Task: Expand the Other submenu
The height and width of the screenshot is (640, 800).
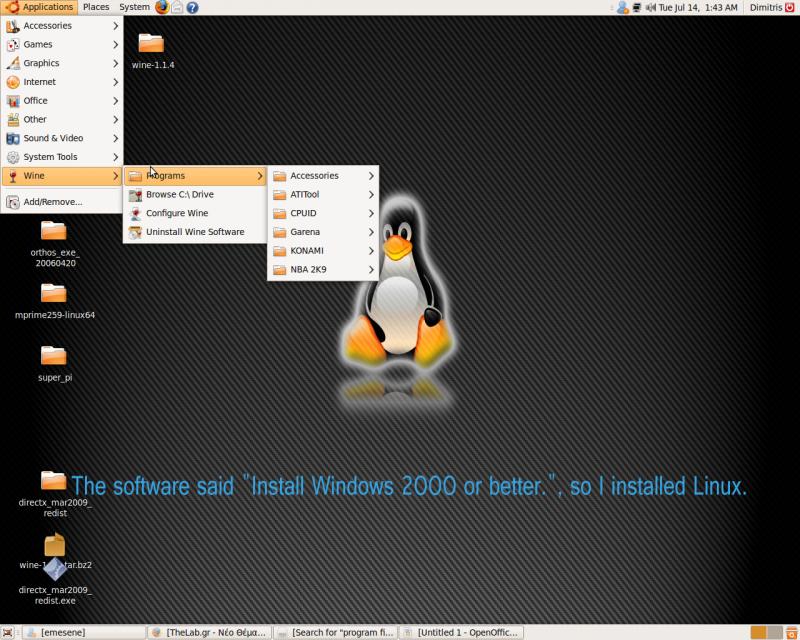Action: tap(62, 119)
